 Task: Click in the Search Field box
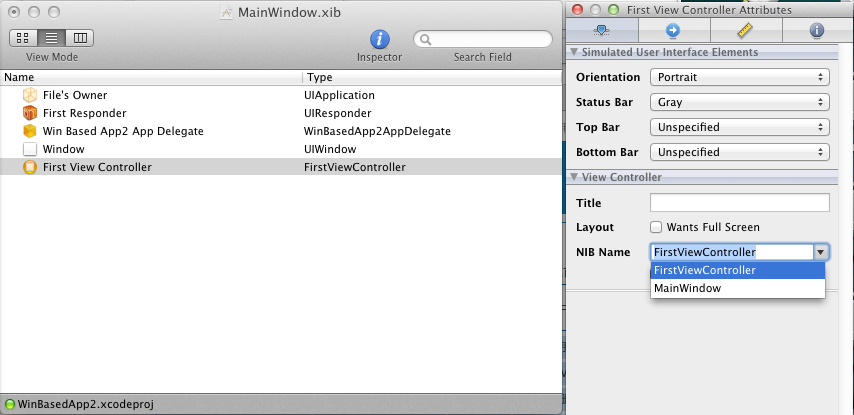tap(483, 39)
